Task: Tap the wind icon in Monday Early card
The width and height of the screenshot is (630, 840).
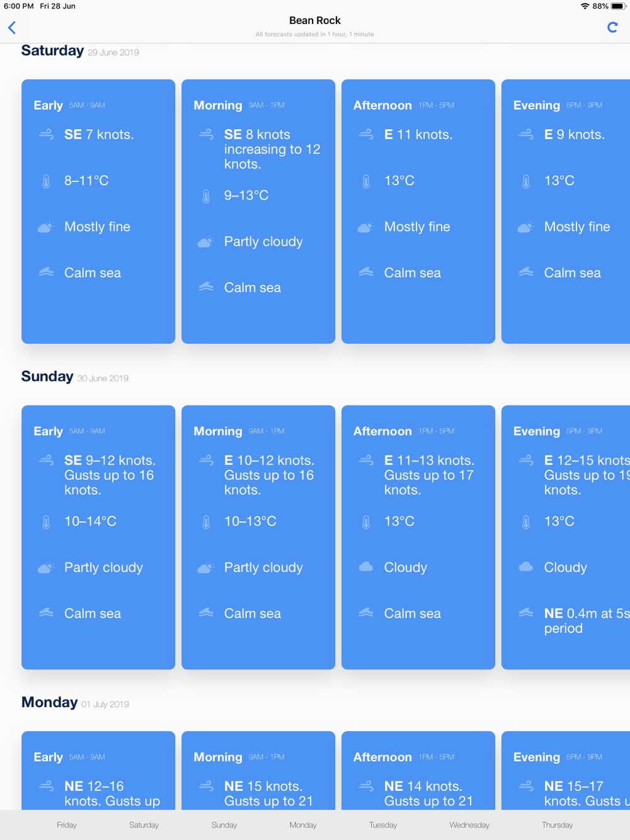Action: (x=46, y=786)
